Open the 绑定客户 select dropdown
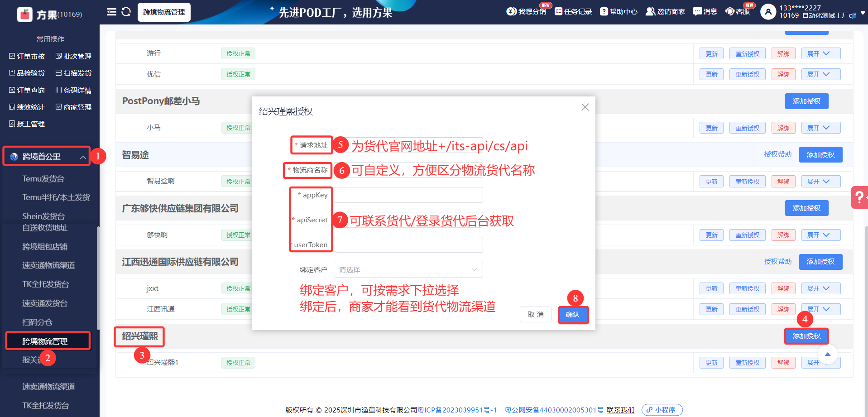The width and height of the screenshot is (868, 417). 408,269
